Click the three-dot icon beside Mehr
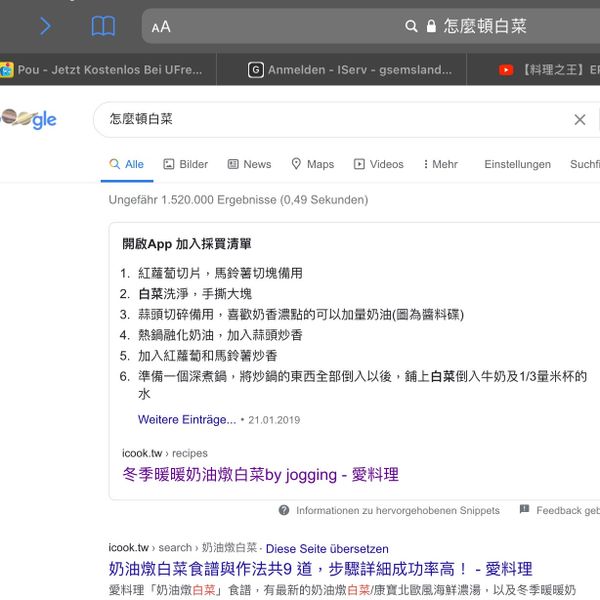The height and width of the screenshot is (600, 600). point(426,164)
